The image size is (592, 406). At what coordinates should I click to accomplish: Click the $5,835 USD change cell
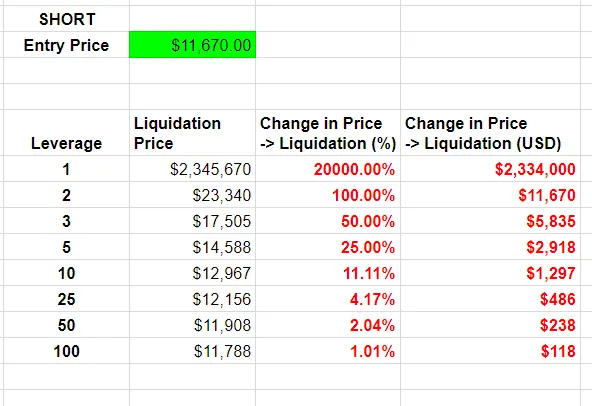490,221
